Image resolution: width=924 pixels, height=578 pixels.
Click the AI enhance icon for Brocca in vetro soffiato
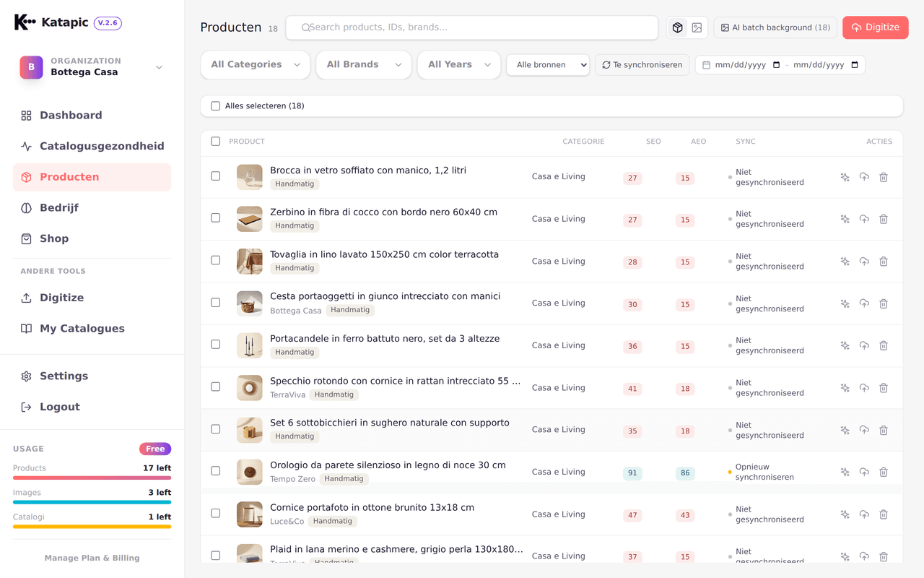(x=845, y=177)
